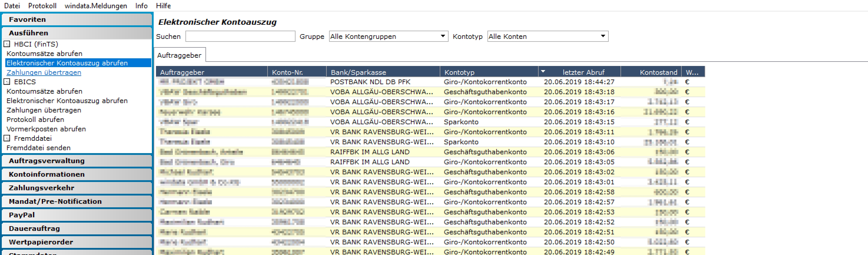This screenshot has width=868, height=255.
Task: Click timestamp 20.06.2019 18:42:53
Action: point(579,212)
